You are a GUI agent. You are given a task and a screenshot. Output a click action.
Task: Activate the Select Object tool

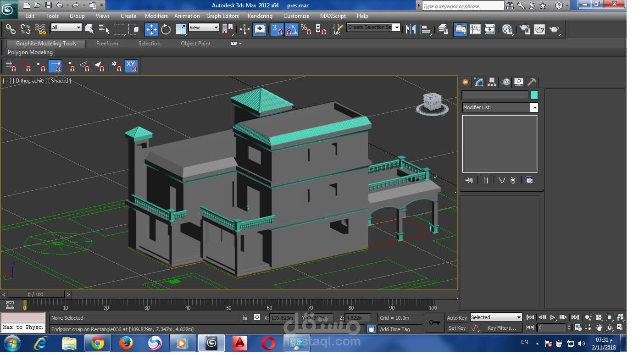(89, 29)
